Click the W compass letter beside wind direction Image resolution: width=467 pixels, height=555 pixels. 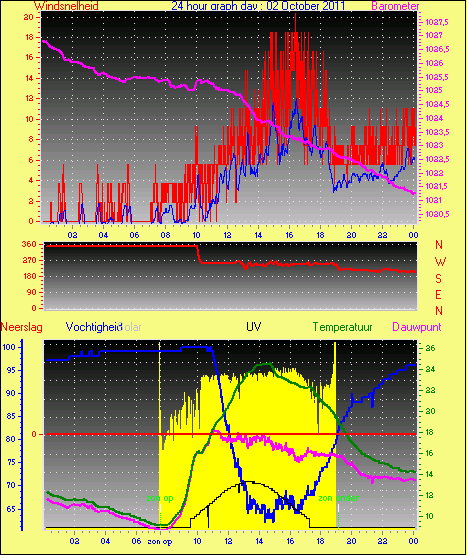(440, 262)
